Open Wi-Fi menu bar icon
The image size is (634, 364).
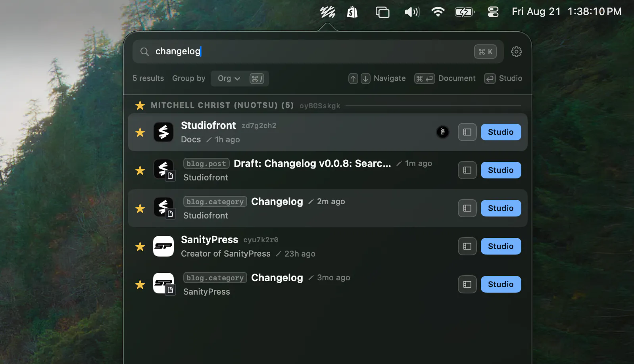438,12
